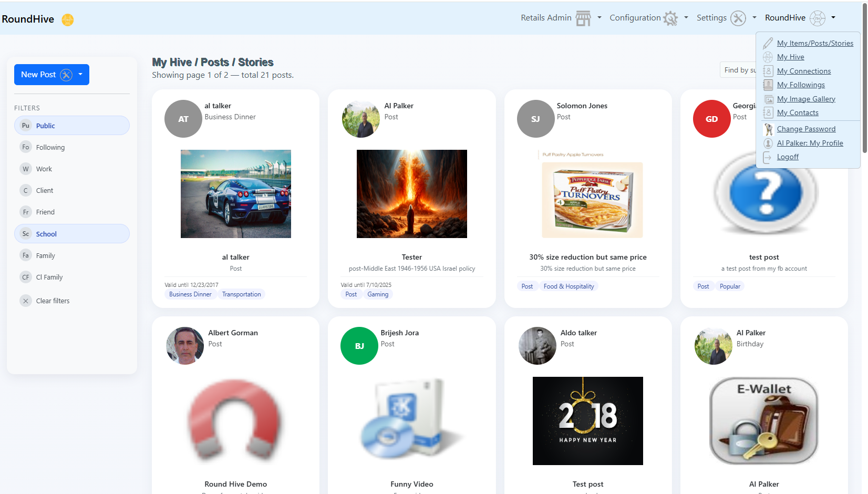Click the picture icon beside My Image Gallery
The width and height of the screenshot is (868, 494).
point(768,99)
